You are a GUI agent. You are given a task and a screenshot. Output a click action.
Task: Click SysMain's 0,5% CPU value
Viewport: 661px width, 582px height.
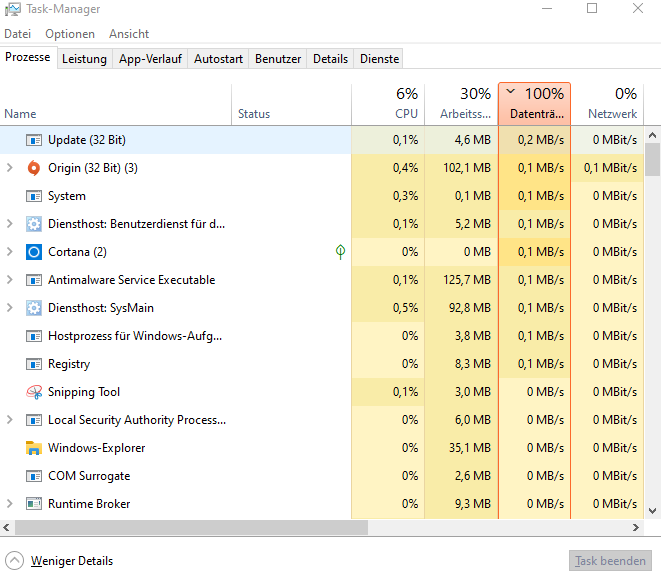pyautogui.click(x=406, y=308)
